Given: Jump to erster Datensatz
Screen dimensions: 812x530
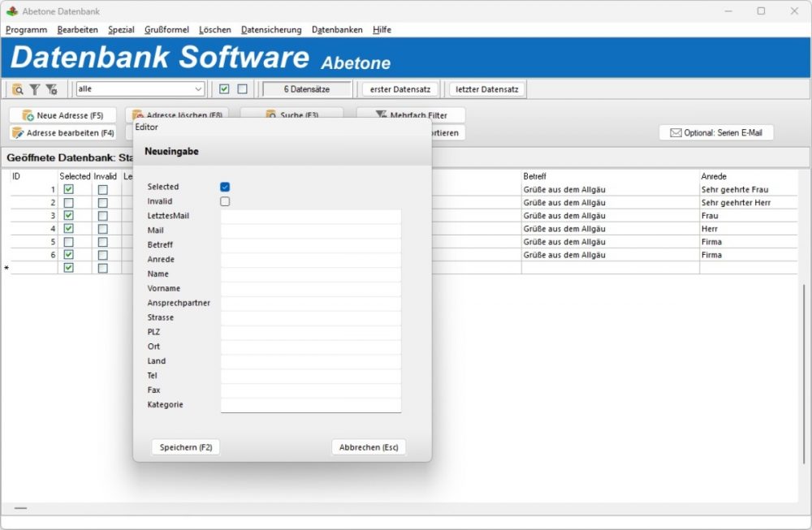Looking at the screenshot, I should [x=400, y=89].
